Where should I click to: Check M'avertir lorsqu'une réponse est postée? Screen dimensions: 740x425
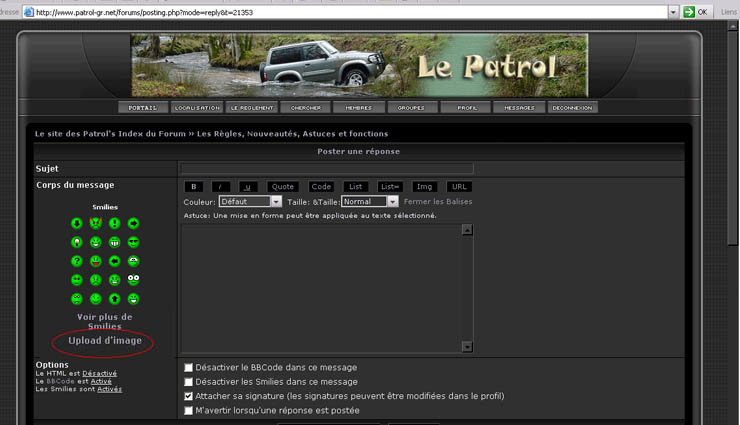click(189, 410)
